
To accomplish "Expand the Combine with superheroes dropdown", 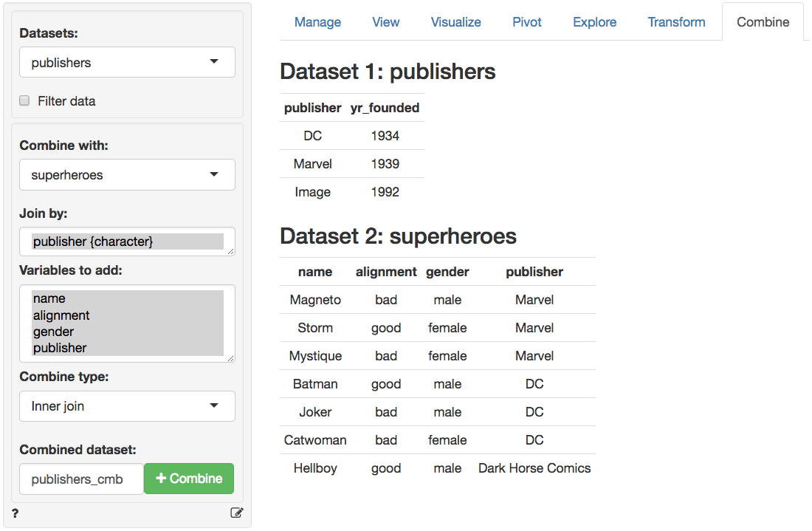I will (127, 175).
